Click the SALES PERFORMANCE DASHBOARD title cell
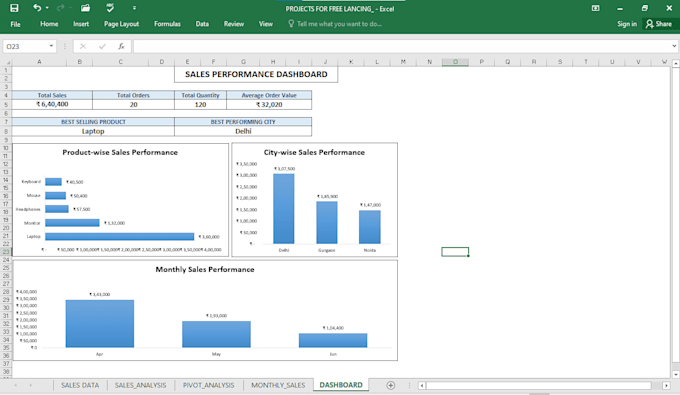 (256, 74)
